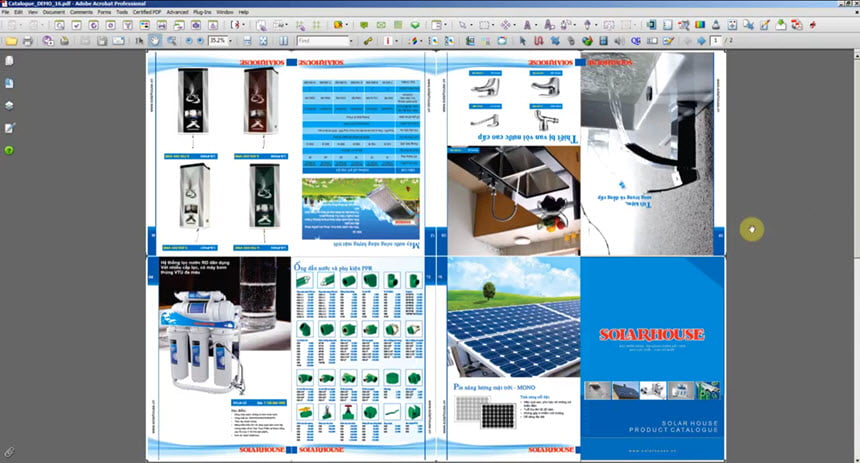This screenshot has width=860, height=463.
Task: Open the Edit menu
Action: point(19,12)
